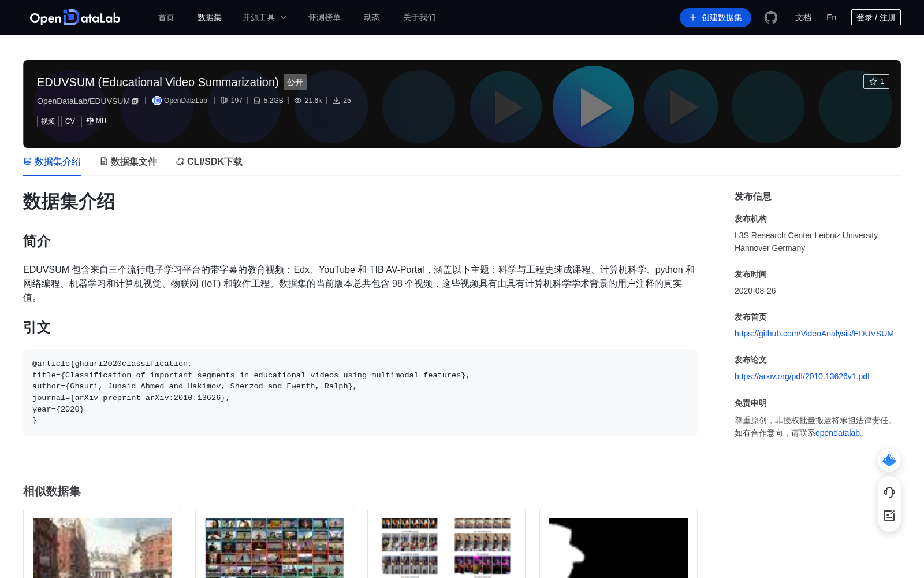Select the 数据集介绍 tab
The image size is (924, 578).
point(52,162)
